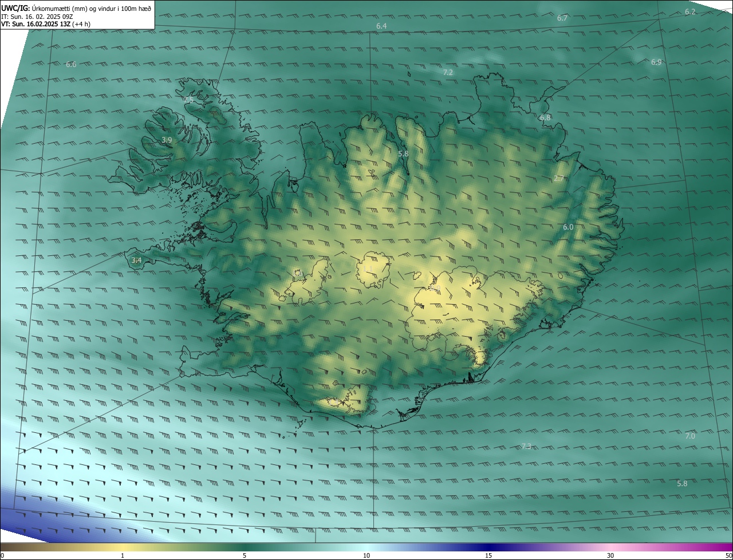Click the pale yellow section of the colorbar
Screen dimensions: 733x560
(123, 547)
